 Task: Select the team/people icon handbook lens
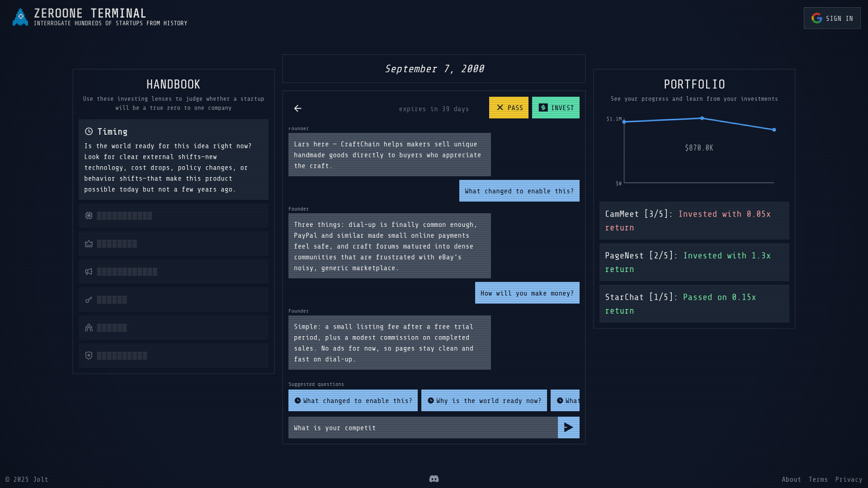tap(89, 328)
